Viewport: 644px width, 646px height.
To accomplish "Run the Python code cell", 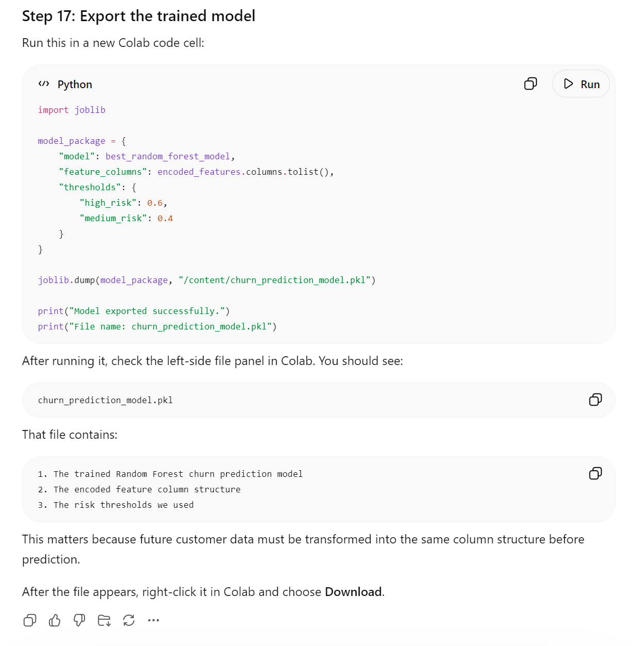I will coord(581,84).
